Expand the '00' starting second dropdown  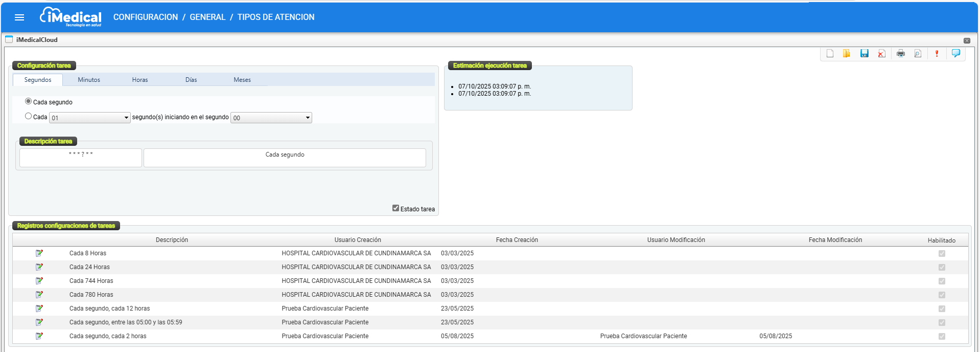coord(271,118)
